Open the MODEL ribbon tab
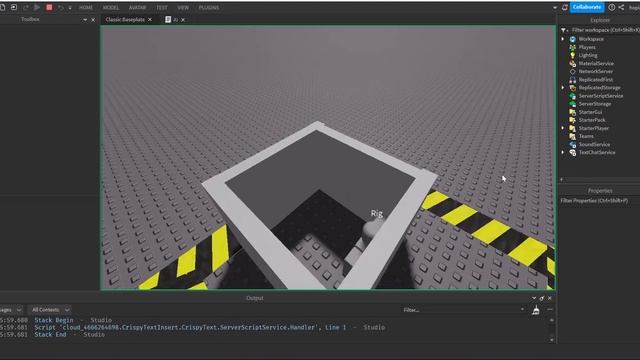The width and height of the screenshot is (640, 360). click(111, 8)
